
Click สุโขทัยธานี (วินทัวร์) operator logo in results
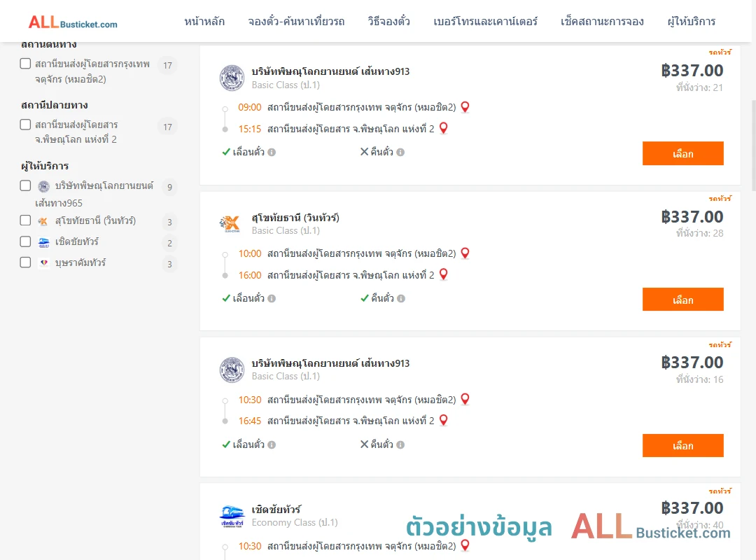(x=230, y=224)
